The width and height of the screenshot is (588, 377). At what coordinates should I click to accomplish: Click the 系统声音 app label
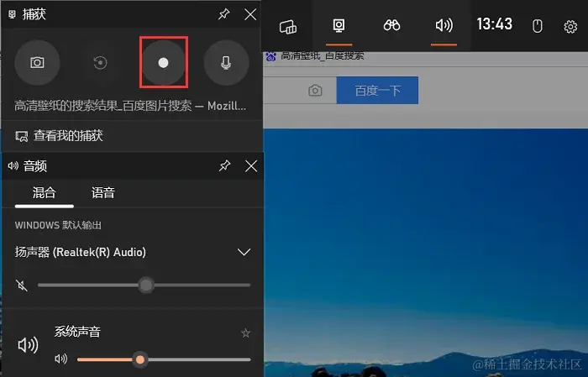(77, 332)
